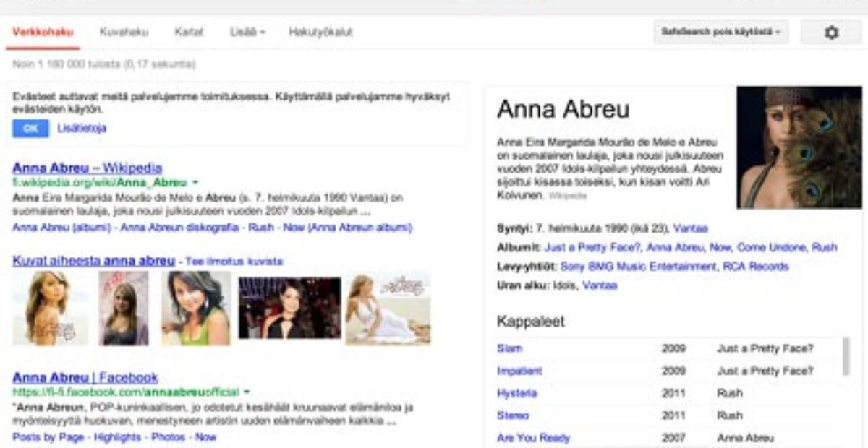868x448 pixels.
Task: Click the Wikipedia source link in the knowledge panel
Action: coord(567,196)
